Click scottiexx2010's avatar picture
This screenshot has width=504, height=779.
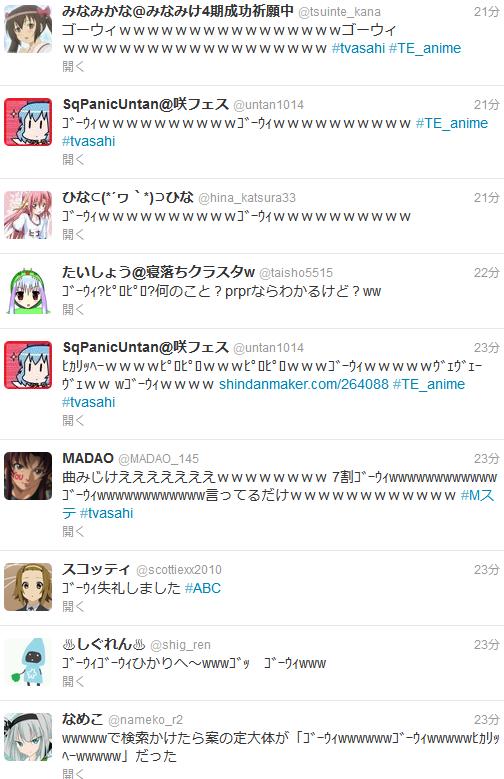(x=28, y=587)
